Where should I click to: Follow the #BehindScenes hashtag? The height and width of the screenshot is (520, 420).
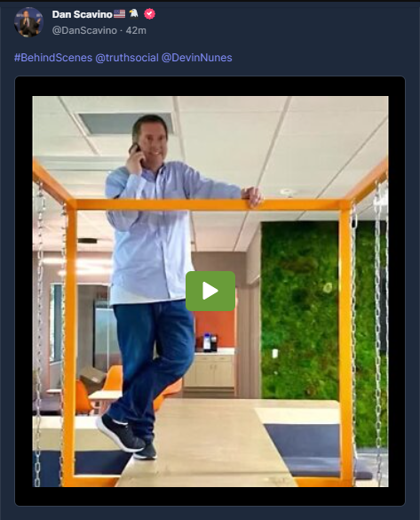point(53,58)
